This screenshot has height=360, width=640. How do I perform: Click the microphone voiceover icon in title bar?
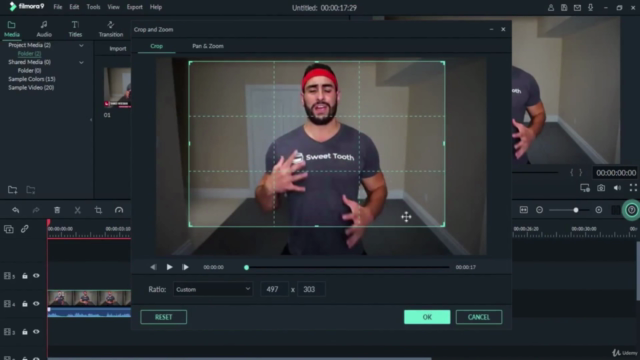pyautogui.click(x=590, y=7)
